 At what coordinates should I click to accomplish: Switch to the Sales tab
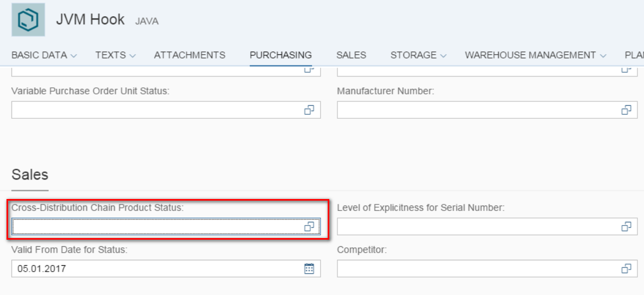click(x=351, y=55)
